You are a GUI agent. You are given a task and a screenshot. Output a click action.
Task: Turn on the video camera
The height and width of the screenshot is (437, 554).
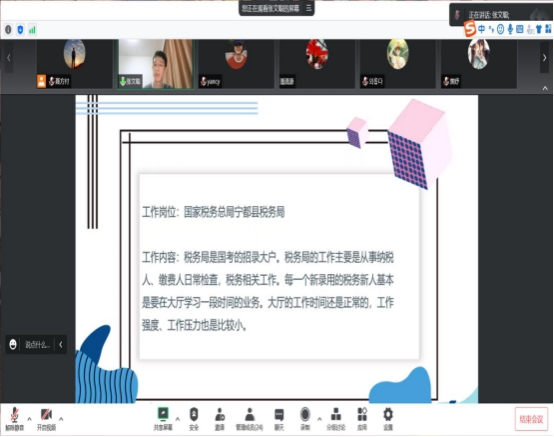(46, 419)
